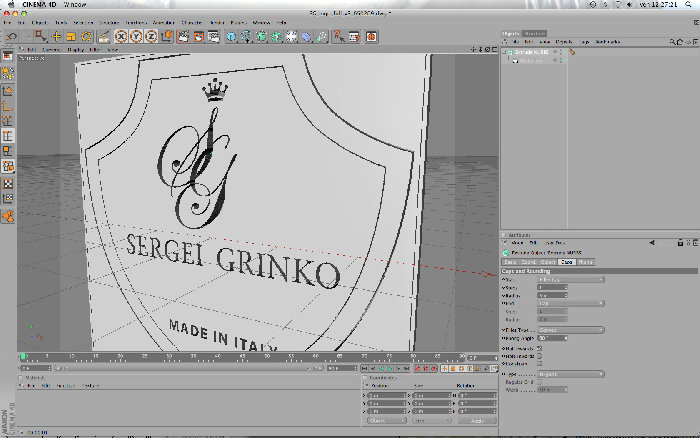Open the Window menu in macOS bar
This screenshot has width=700, height=438.
click(x=75, y=4)
